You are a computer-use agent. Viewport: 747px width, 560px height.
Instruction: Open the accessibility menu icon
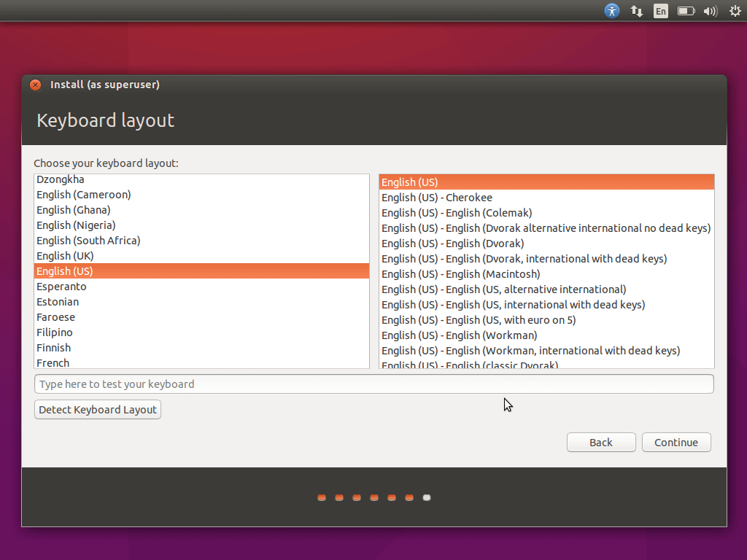click(x=612, y=11)
